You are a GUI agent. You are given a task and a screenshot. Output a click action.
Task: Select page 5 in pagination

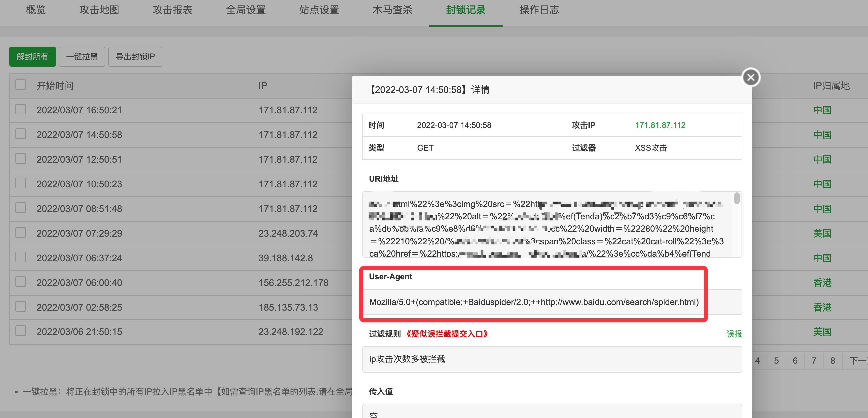point(776,360)
